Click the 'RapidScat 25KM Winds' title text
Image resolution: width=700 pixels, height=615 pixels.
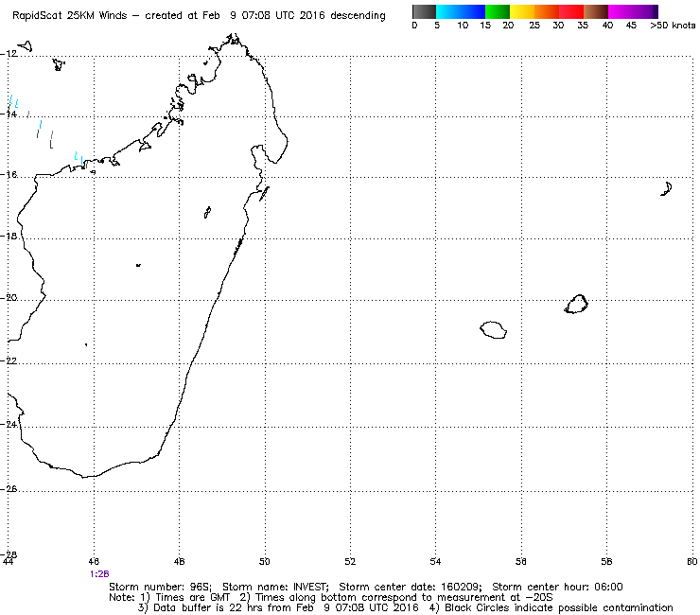[x=70, y=16]
